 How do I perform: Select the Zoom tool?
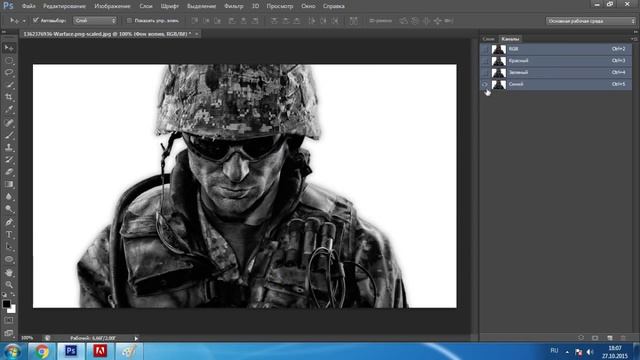click(x=9, y=284)
